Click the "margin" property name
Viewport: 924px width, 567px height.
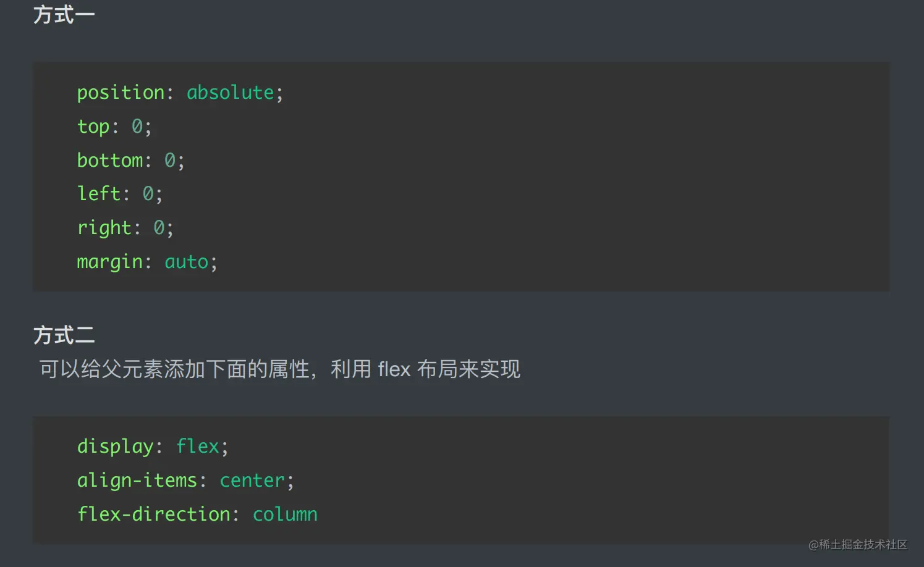(109, 262)
